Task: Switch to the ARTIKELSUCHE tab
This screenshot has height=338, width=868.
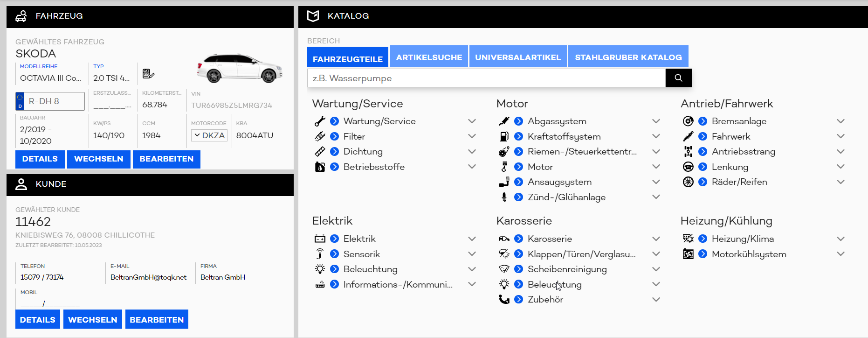Action: [x=429, y=57]
